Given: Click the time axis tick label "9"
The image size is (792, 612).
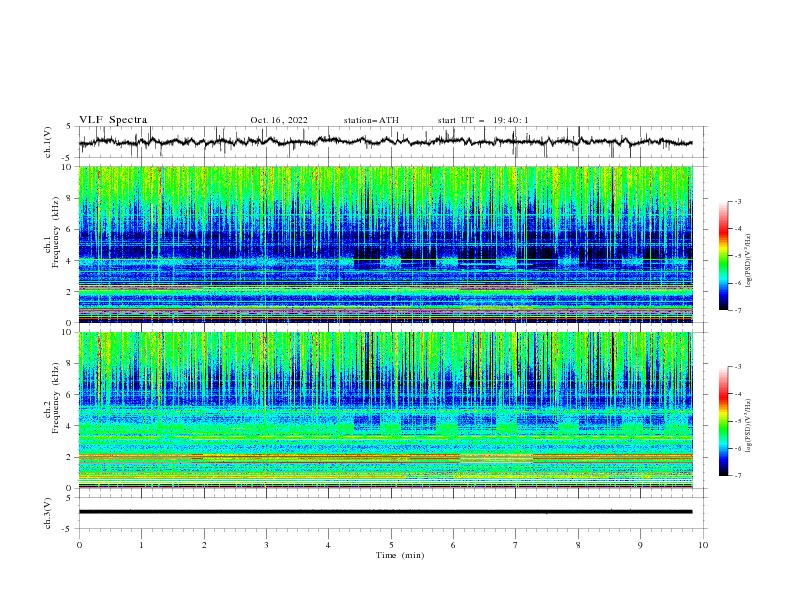Looking at the screenshot, I should pyautogui.click(x=640, y=545).
